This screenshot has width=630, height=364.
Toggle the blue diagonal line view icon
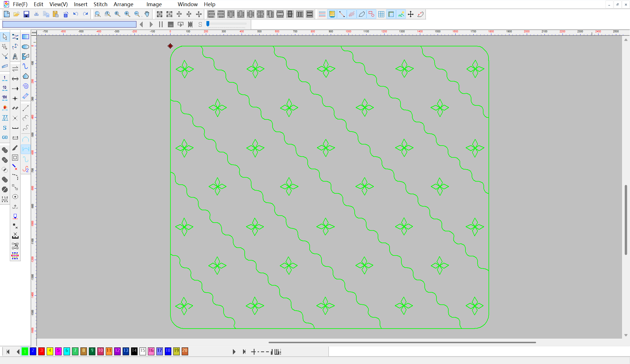pos(342,14)
